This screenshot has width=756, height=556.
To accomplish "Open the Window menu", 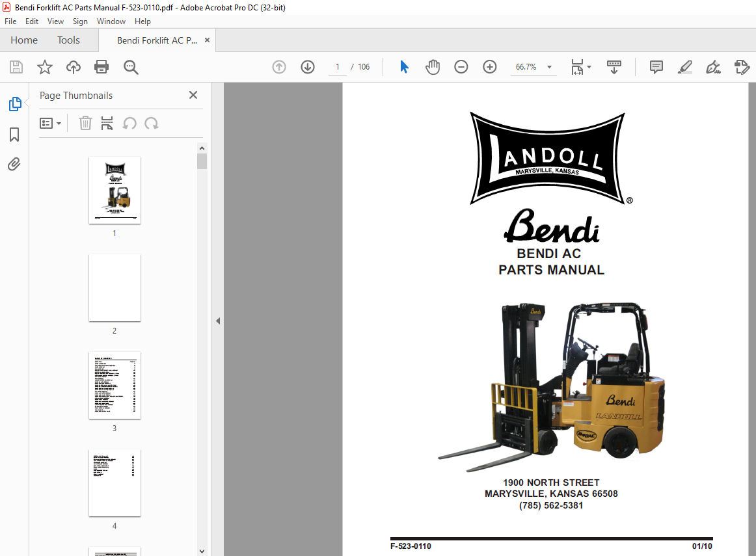I will 111,21.
